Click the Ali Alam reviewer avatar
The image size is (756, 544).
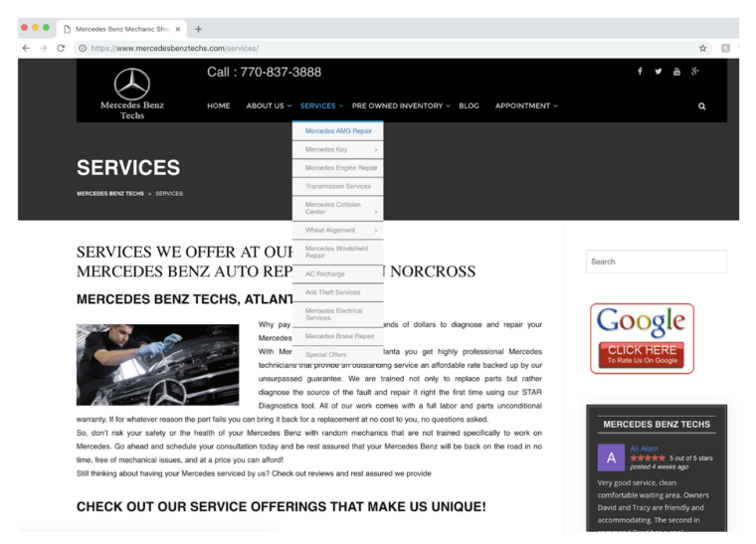(x=611, y=457)
